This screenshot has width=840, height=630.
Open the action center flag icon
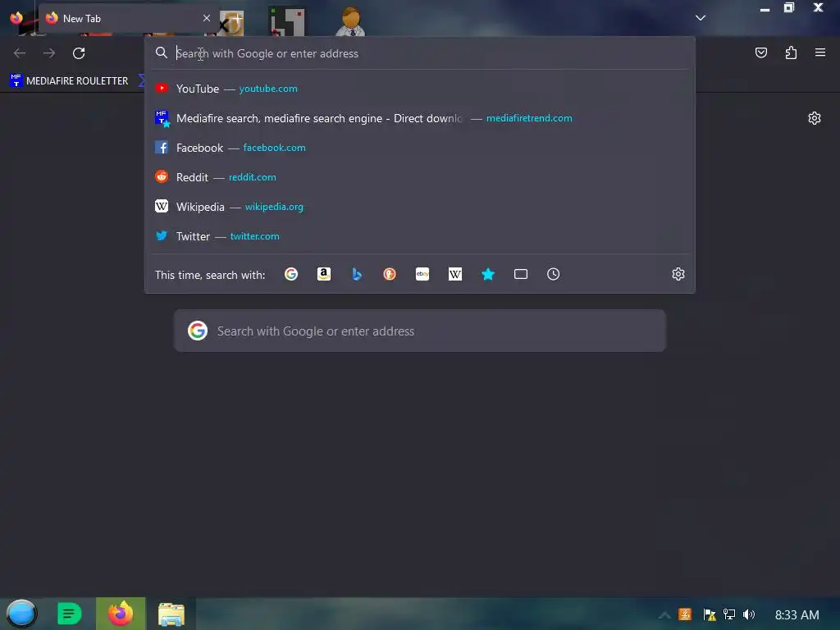coord(710,614)
